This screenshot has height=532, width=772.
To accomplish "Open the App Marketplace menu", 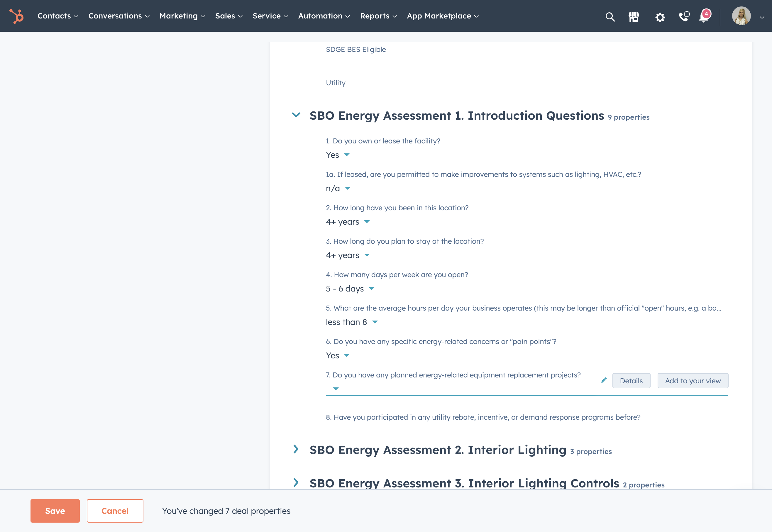I will click(442, 16).
